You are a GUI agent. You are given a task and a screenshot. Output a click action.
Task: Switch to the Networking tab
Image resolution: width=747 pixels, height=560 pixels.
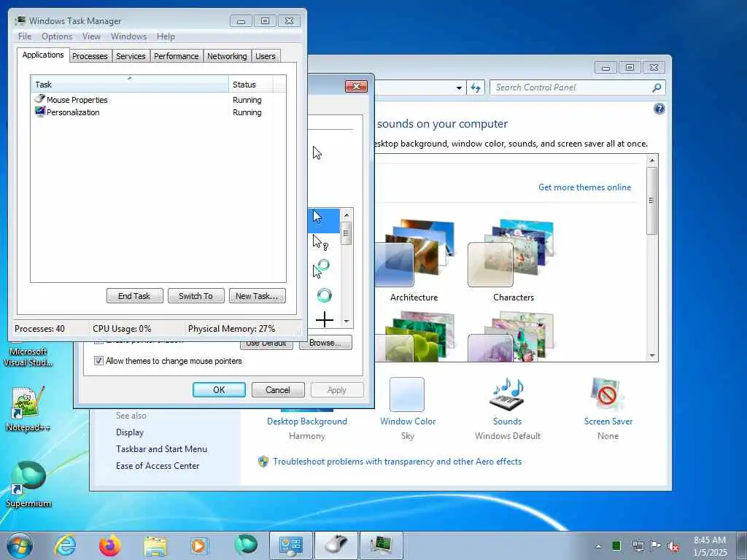(227, 56)
